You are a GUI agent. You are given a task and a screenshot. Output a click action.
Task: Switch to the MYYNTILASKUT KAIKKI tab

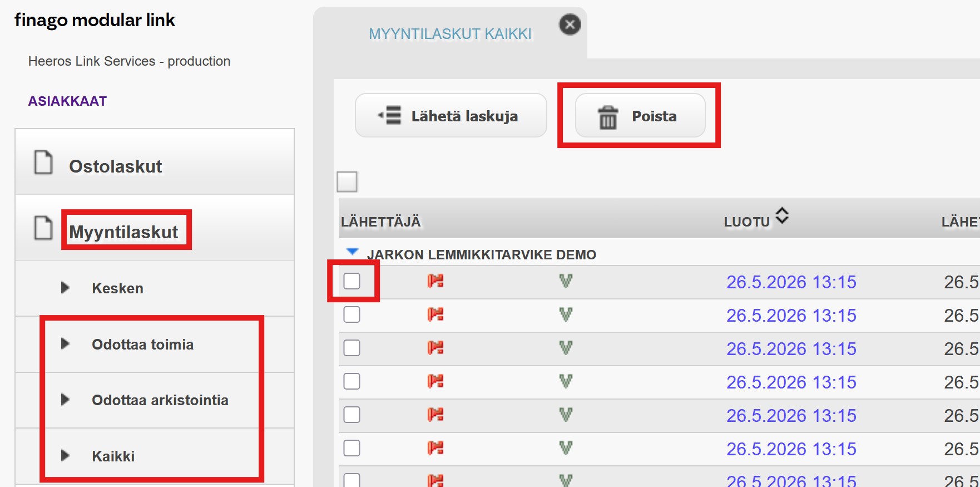(450, 34)
